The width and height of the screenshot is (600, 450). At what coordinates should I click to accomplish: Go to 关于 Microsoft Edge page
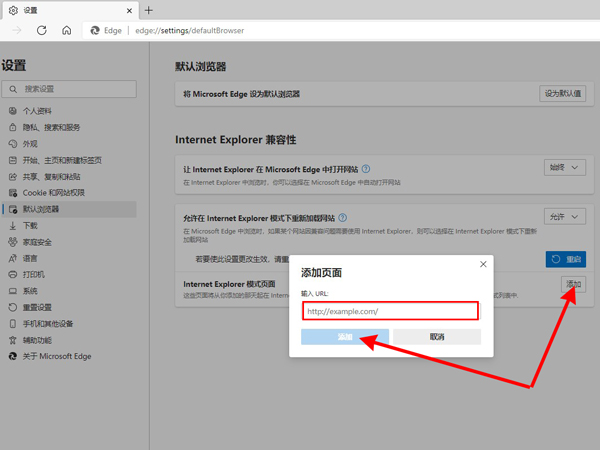pyautogui.click(x=56, y=356)
